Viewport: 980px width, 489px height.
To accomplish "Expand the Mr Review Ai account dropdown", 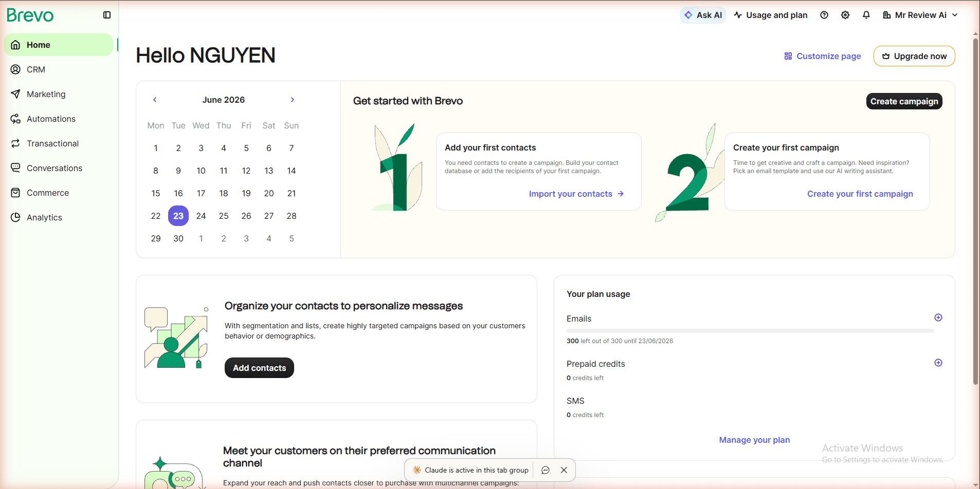I will [955, 15].
